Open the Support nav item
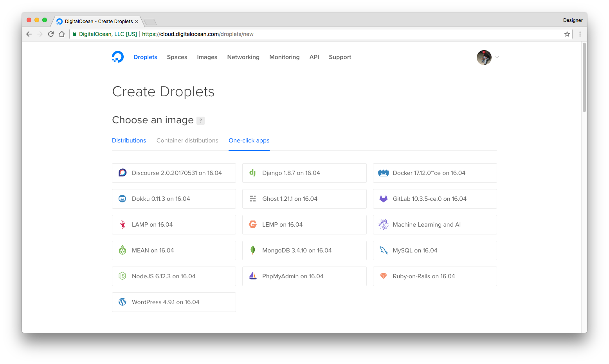The width and height of the screenshot is (609, 364). (340, 57)
